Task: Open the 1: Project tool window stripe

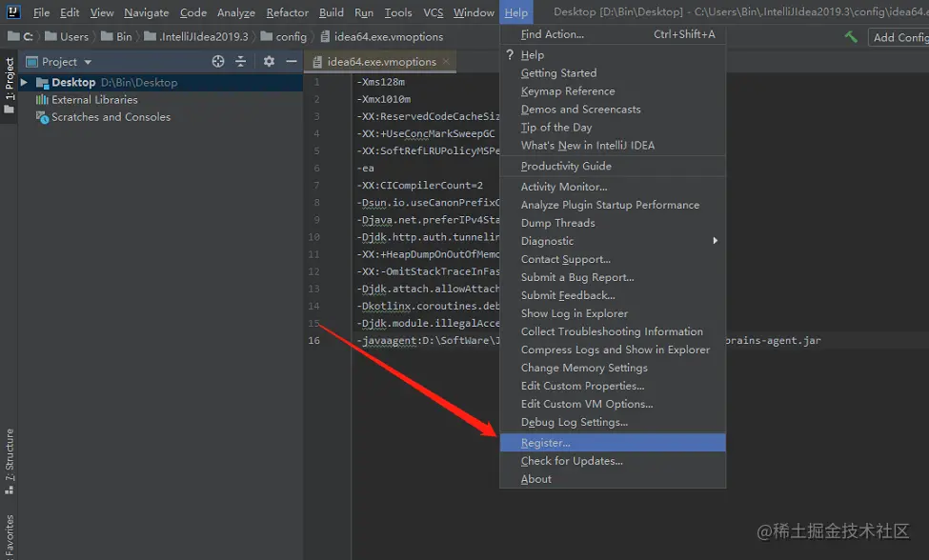Action: pos(9,85)
